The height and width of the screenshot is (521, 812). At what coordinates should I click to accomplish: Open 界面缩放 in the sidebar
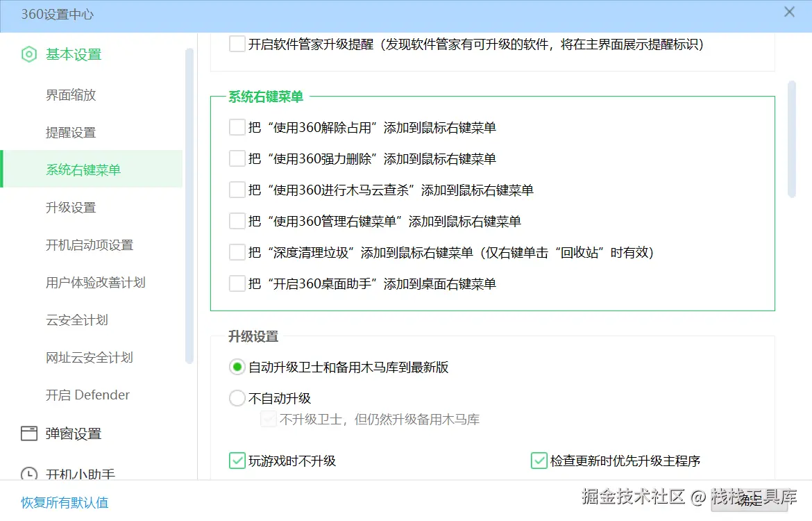pos(71,95)
